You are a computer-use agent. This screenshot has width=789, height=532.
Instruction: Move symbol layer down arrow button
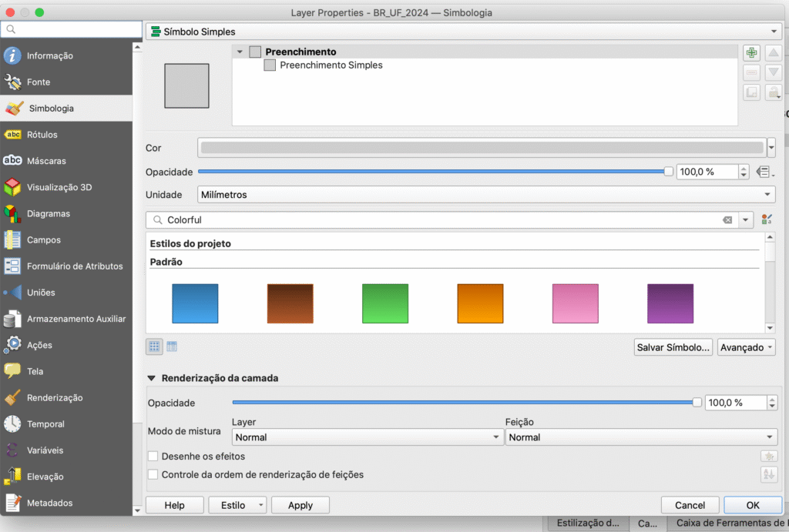tap(774, 72)
